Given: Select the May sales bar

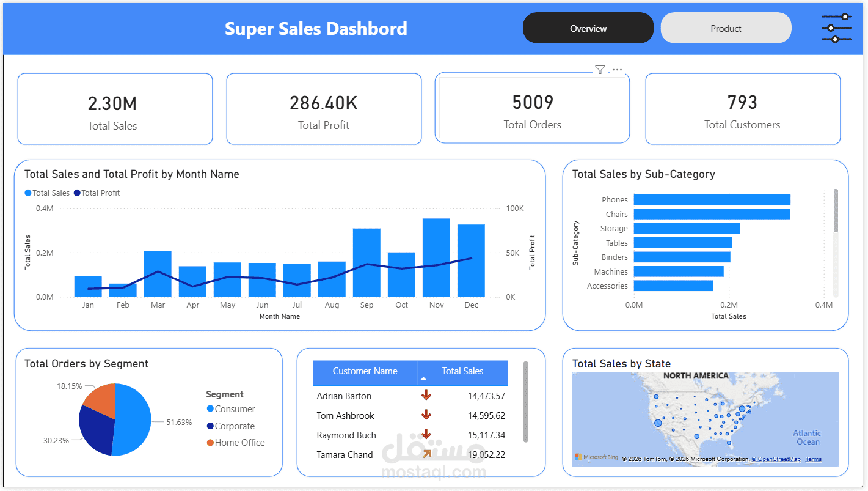Looking at the screenshot, I should click(x=227, y=279).
